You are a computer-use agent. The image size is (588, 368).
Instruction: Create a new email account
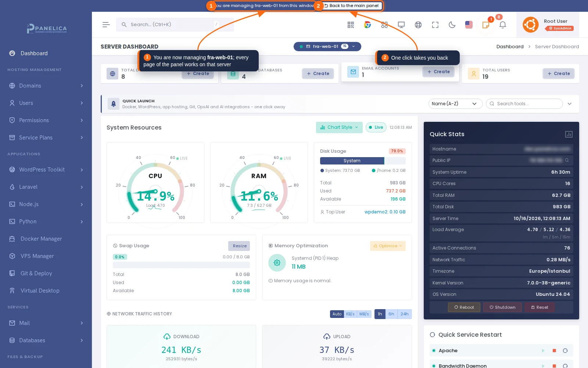pyautogui.click(x=438, y=72)
